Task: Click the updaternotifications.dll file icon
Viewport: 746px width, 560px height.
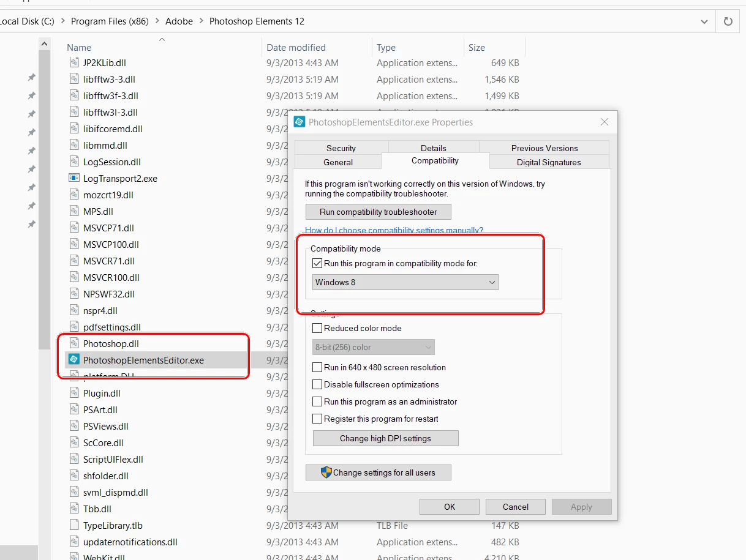Action: [74, 542]
